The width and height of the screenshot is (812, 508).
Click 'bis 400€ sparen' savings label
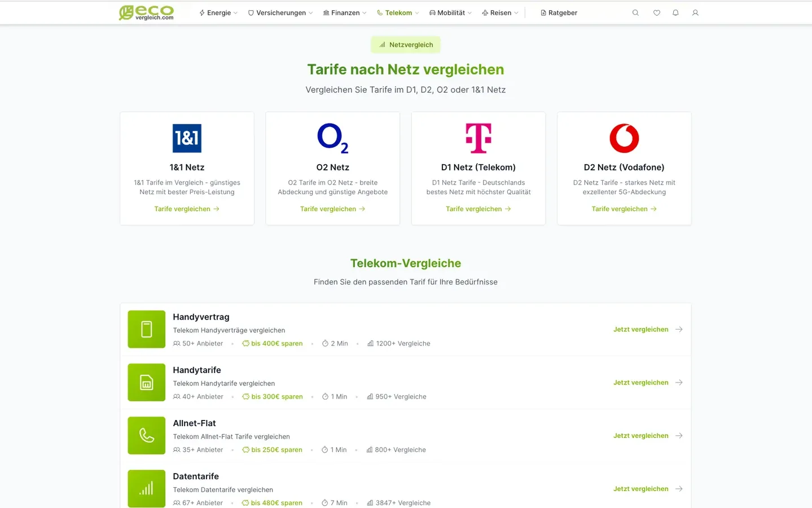coord(273,344)
